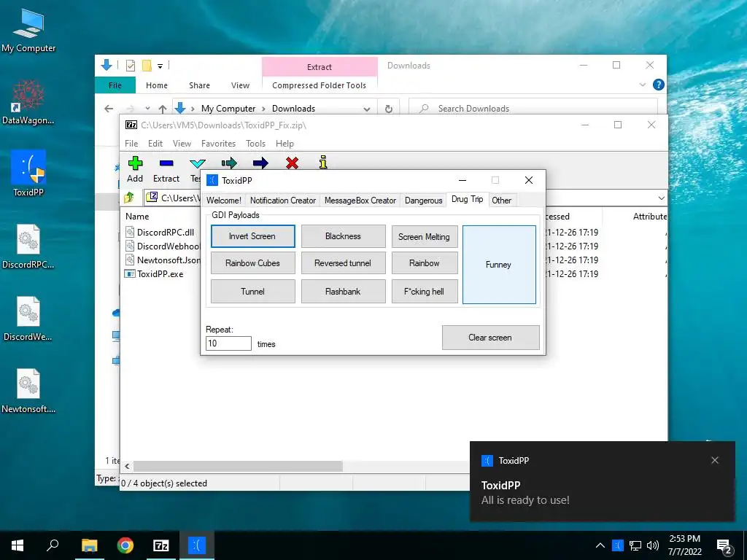Select DiscordWe... desktop file icon
The image size is (747, 560).
[x=28, y=319]
